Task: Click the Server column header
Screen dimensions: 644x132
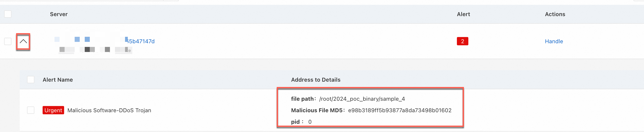Action: pyautogui.click(x=59, y=14)
